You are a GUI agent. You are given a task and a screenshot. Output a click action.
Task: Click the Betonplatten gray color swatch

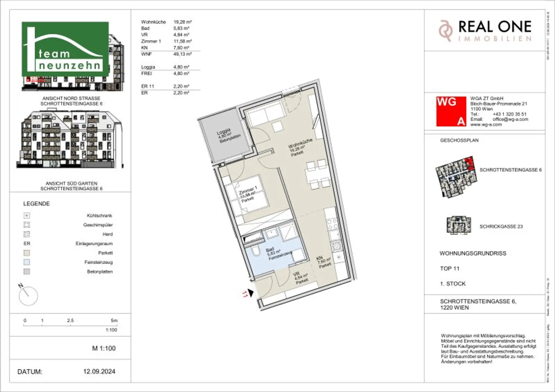27,271
